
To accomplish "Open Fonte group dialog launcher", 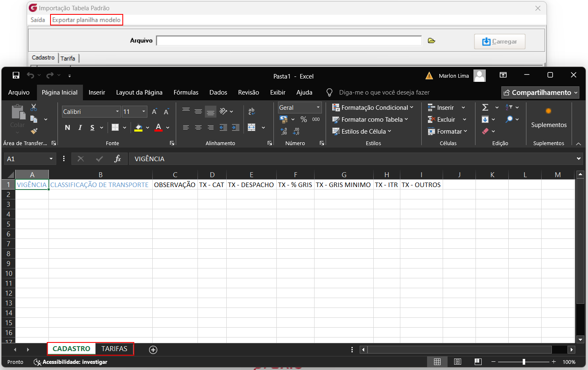I will [172, 143].
